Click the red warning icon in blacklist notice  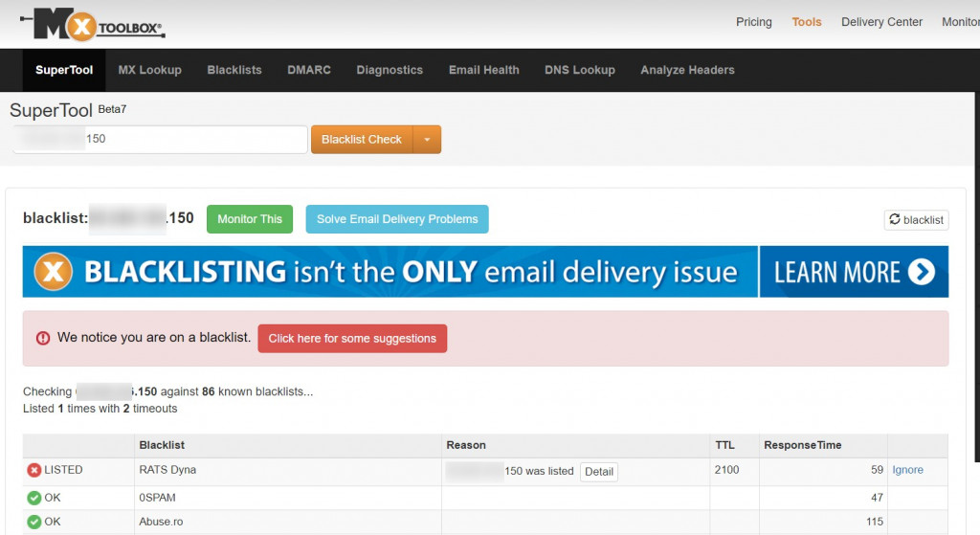pyautogui.click(x=42, y=338)
